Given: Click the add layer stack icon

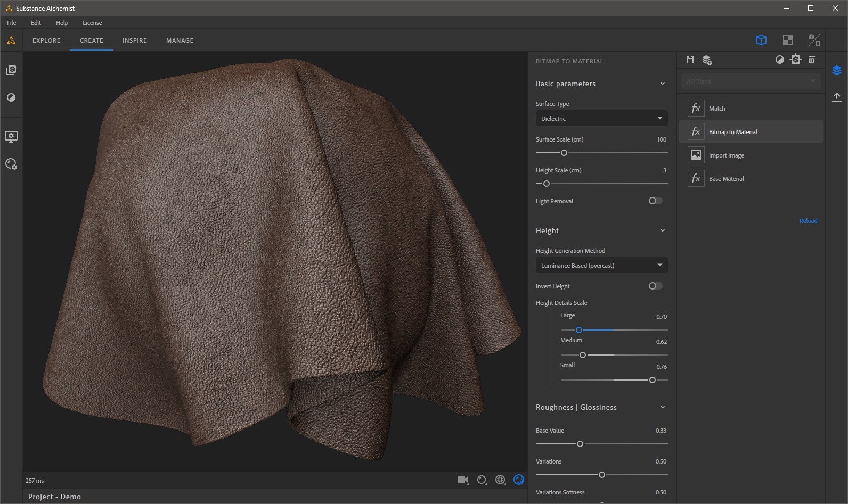Looking at the screenshot, I should (707, 60).
